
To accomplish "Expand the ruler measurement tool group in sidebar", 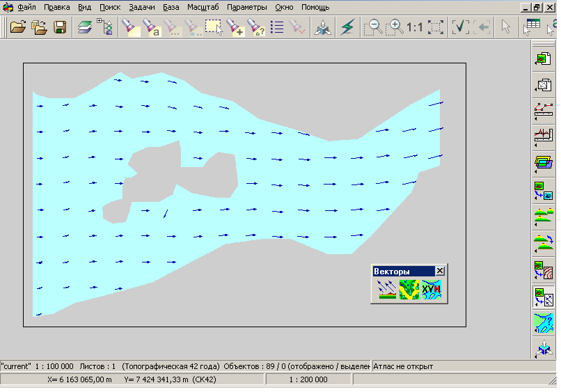I will 543,110.
